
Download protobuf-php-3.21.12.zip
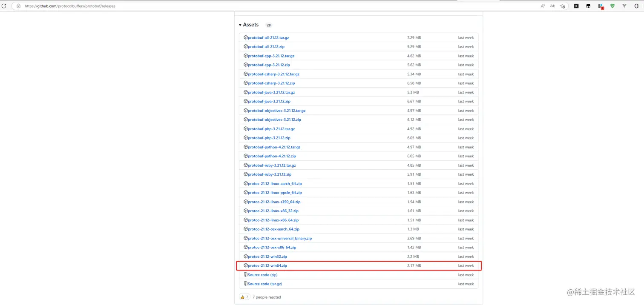(269, 138)
